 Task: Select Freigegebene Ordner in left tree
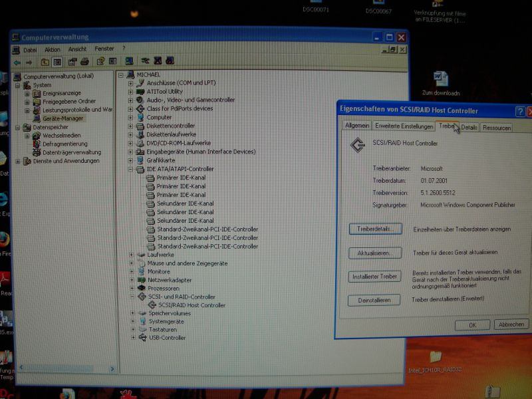69,102
